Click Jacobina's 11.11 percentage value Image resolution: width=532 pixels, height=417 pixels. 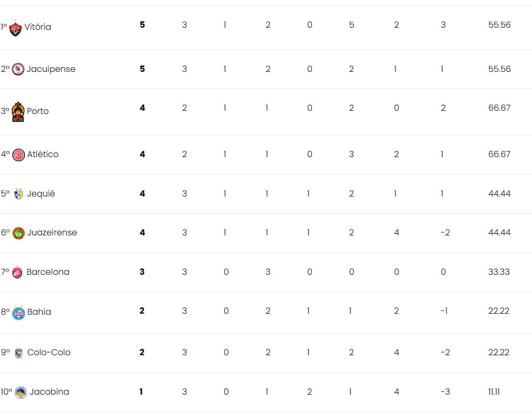point(494,392)
